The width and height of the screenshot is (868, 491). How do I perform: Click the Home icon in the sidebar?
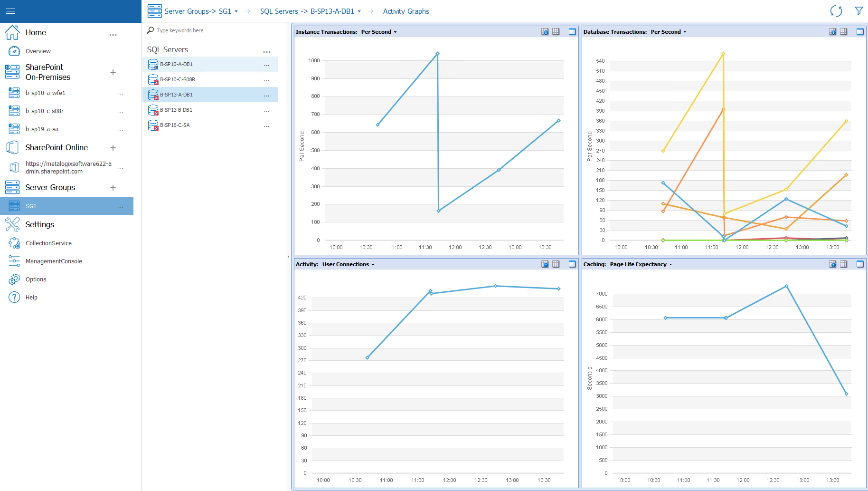coord(12,32)
